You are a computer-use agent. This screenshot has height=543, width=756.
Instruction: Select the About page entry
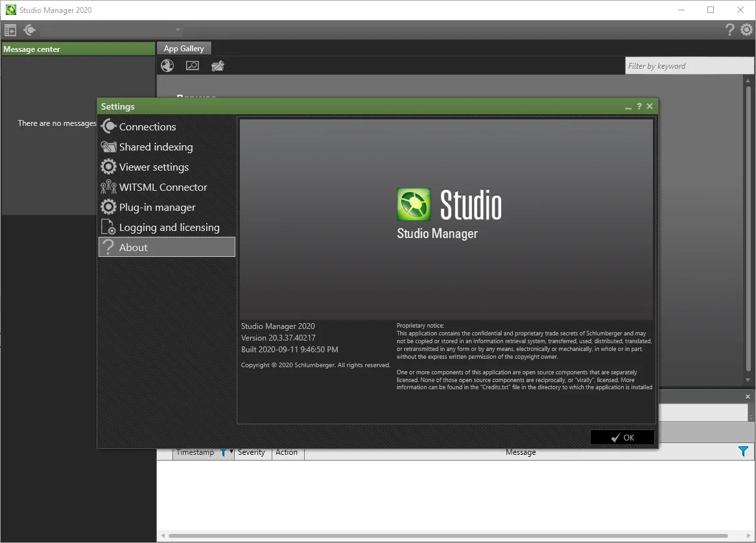[x=167, y=247]
